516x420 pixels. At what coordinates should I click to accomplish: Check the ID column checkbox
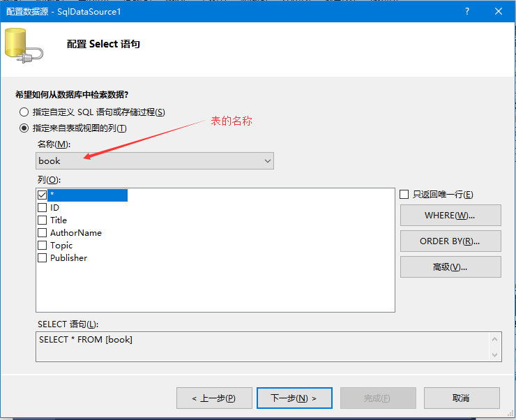coord(43,208)
